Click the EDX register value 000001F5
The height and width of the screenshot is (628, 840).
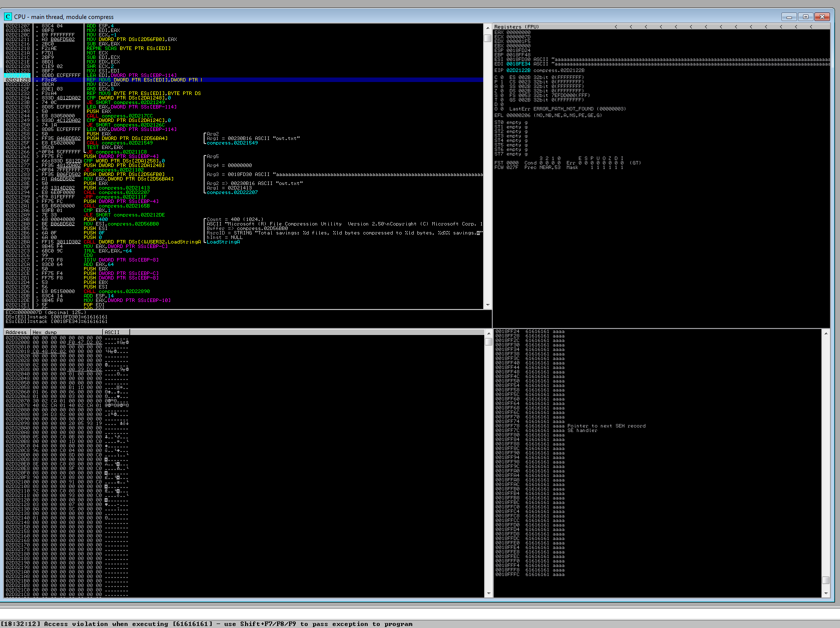tap(518, 41)
